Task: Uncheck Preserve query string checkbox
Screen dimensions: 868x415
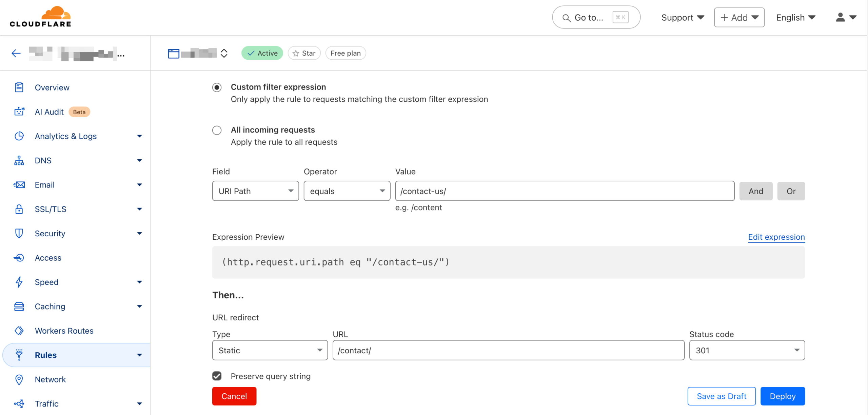Action: tap(217, 376)
